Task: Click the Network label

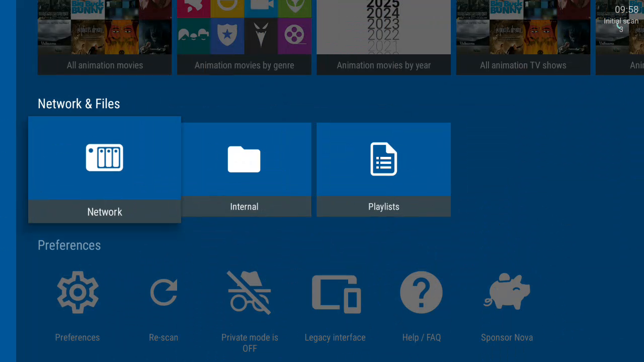Action: click(x=105, y=212)
